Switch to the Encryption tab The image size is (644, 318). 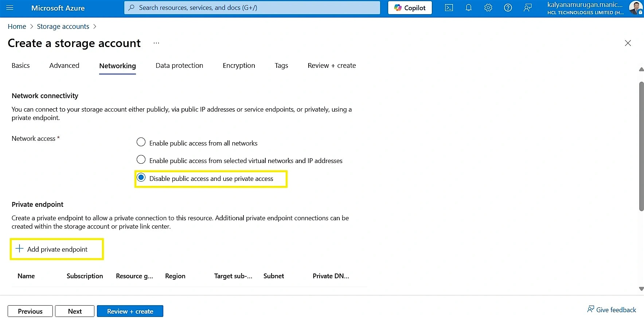239,66
